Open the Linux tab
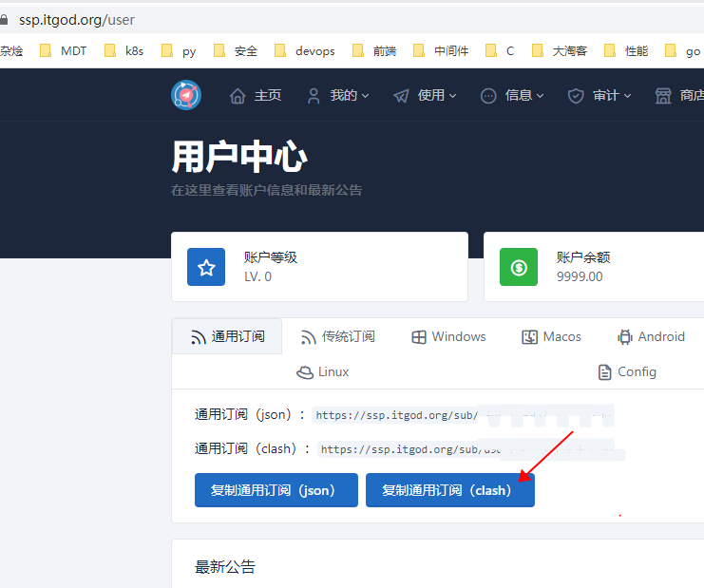The image size is (704, 588). point(323,371)
